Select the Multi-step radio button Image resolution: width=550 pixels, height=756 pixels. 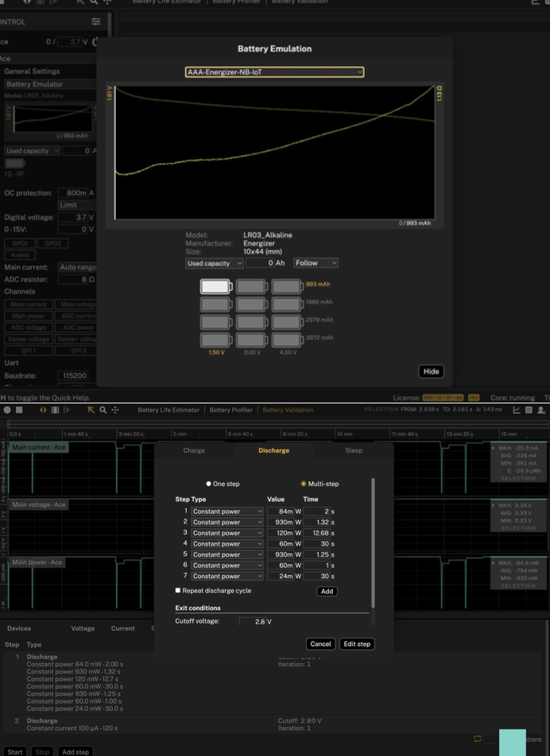coord(304,484)
